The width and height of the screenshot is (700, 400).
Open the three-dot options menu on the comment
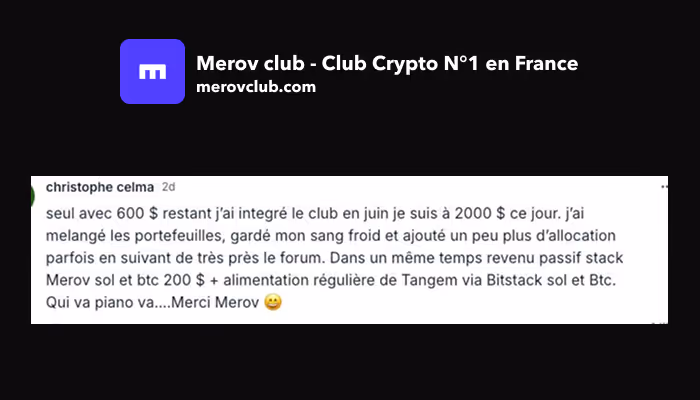(664, 187)
